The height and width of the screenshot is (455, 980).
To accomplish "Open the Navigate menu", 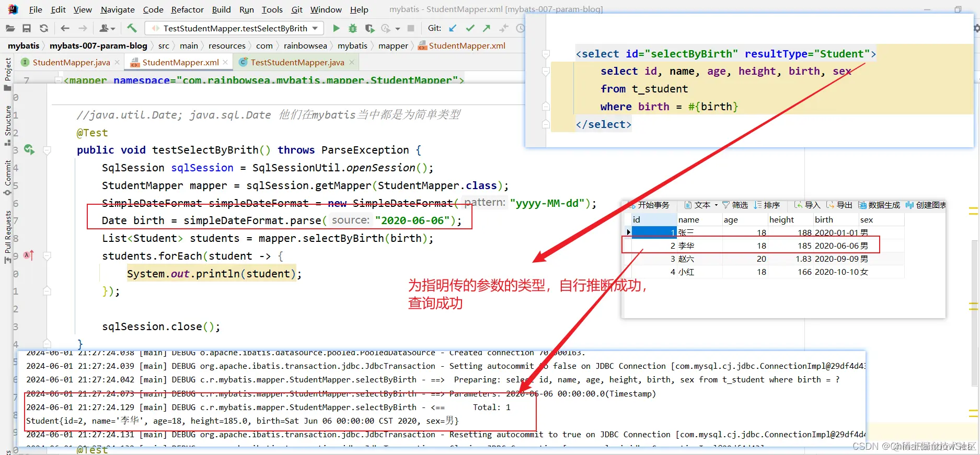I will [x=118, y=9].
